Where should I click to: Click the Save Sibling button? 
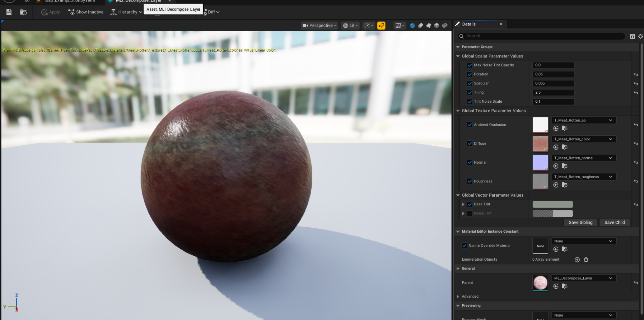[580, 223]
